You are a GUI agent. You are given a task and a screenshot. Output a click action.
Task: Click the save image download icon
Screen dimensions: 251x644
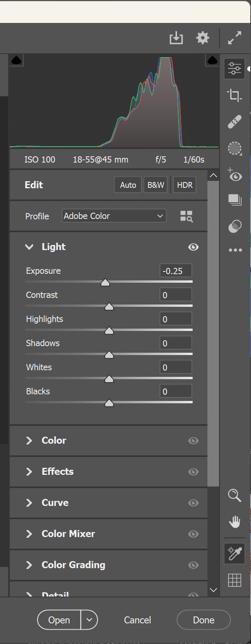pos(176,38)
